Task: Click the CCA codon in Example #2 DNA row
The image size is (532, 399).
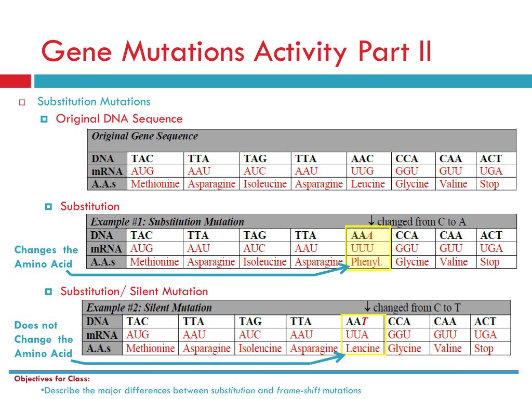Action: pyautogui.click(x=399, y=321)
